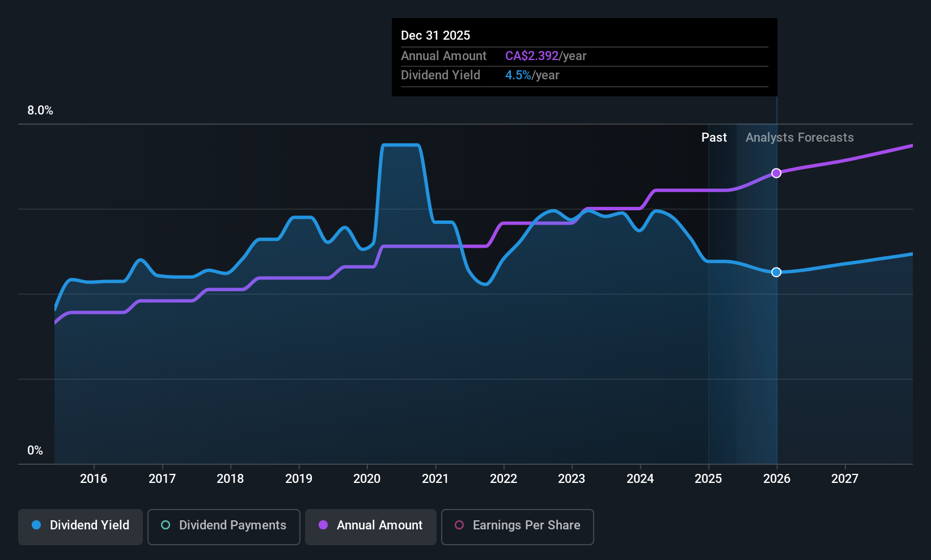Click the purple Annual Amount data point marker
This screenshot has height=560, width=931.
pos(776,173)
